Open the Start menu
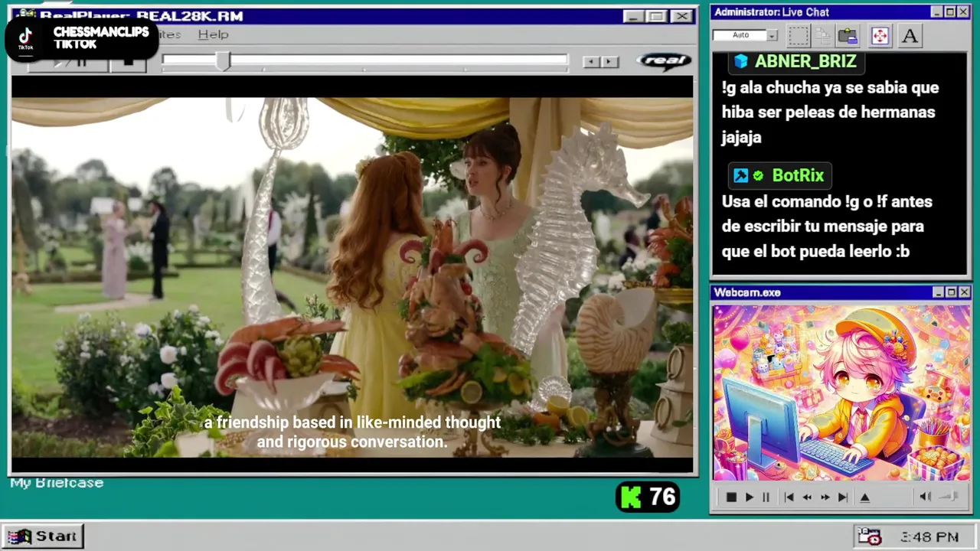Screen dimensions: 980x551 (43, 536)
